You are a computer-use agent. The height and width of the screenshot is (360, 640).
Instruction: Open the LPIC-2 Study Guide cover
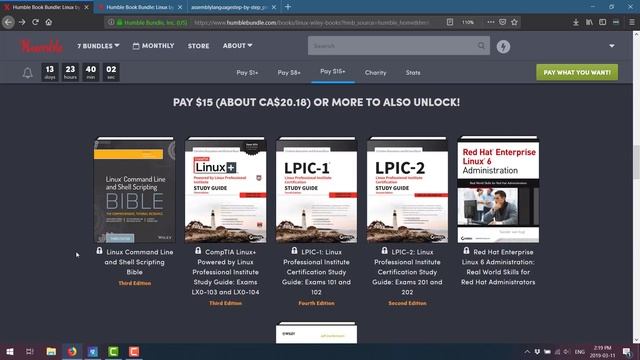pos(407,190)
